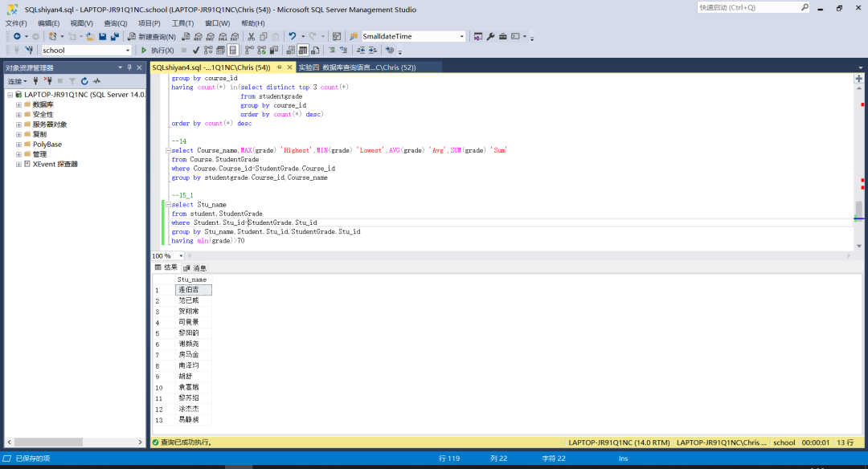Expand the 数据库 tree node
868x469 pixels.
click(x=18, y=104)
